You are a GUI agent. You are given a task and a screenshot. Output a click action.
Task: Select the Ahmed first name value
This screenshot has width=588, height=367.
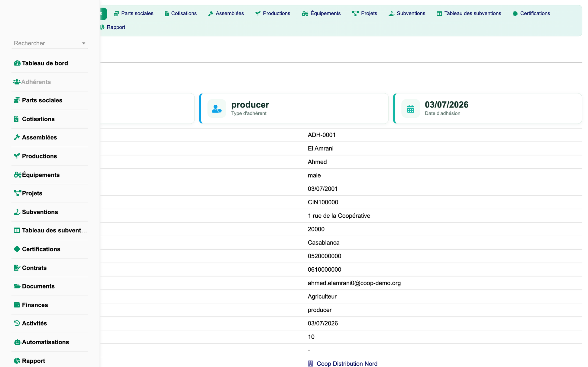[x=317, y=162]
